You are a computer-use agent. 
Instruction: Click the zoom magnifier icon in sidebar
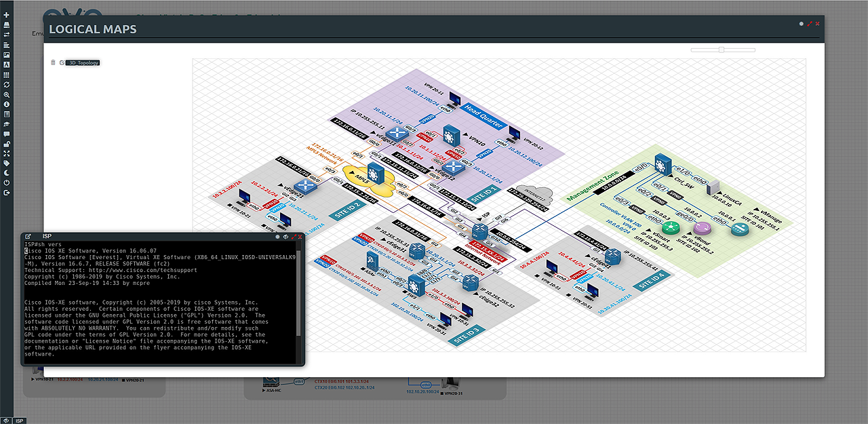click(x=7, y=95)
